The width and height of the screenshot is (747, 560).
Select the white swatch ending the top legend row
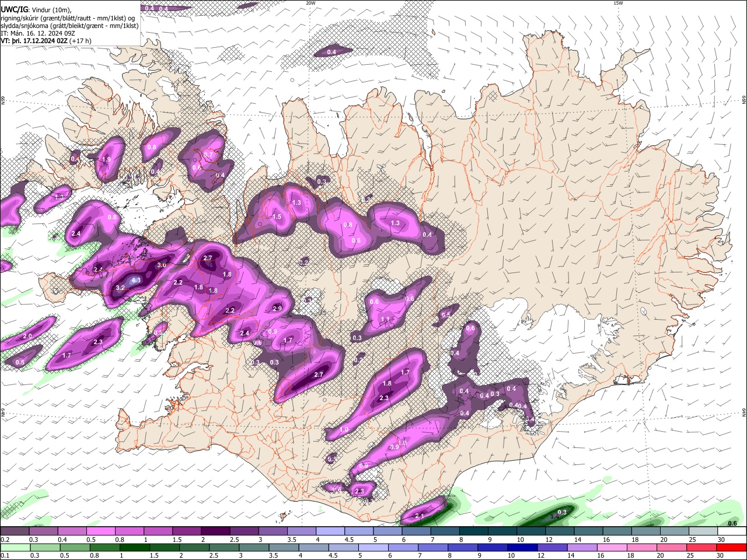click(732, 531)
